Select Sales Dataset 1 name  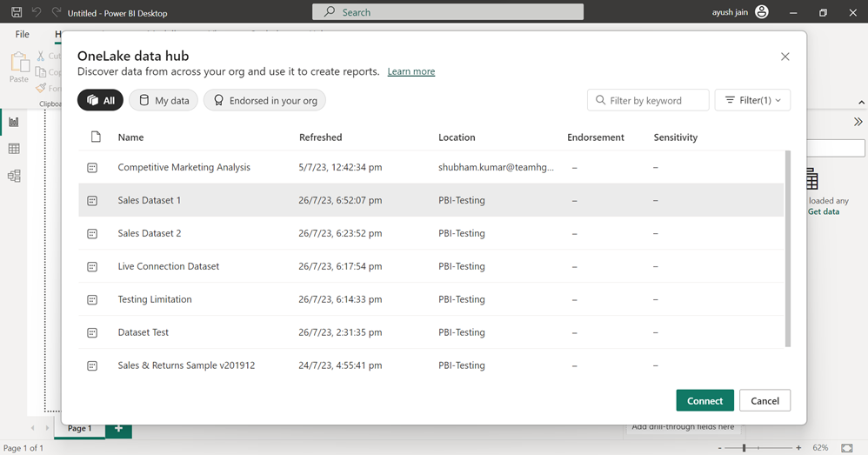[150, 200]
